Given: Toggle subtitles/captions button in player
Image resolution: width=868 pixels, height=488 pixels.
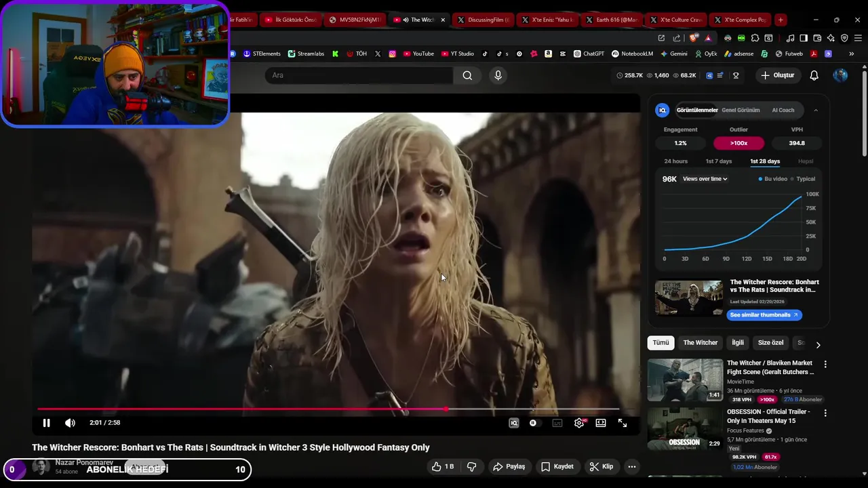Looking at the screenshot, I should tap(557, 423).
